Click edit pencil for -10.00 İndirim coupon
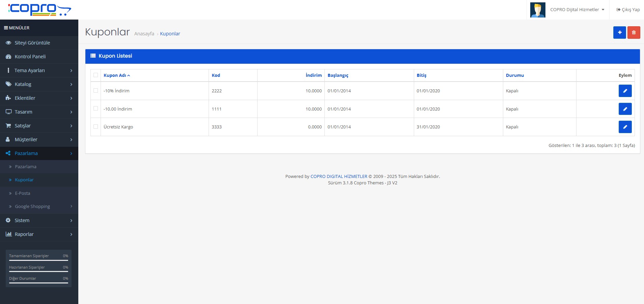Viewport: 644px width, 304px height. [x=625, y=109]
